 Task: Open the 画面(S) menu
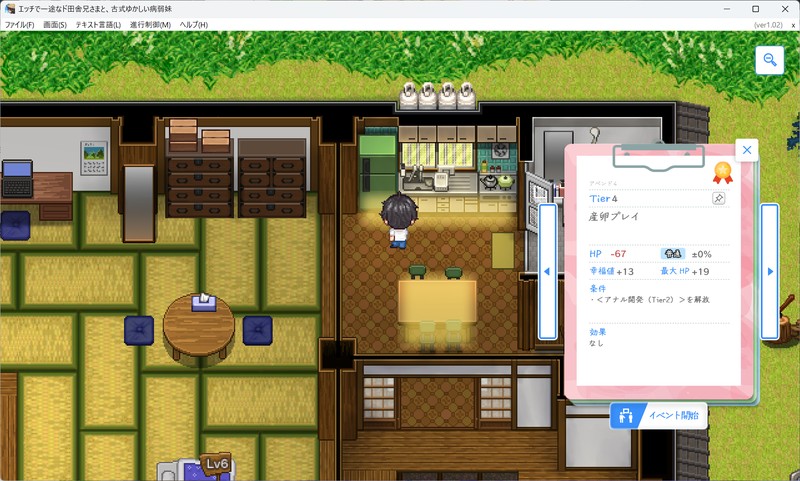tap(55, 24)
